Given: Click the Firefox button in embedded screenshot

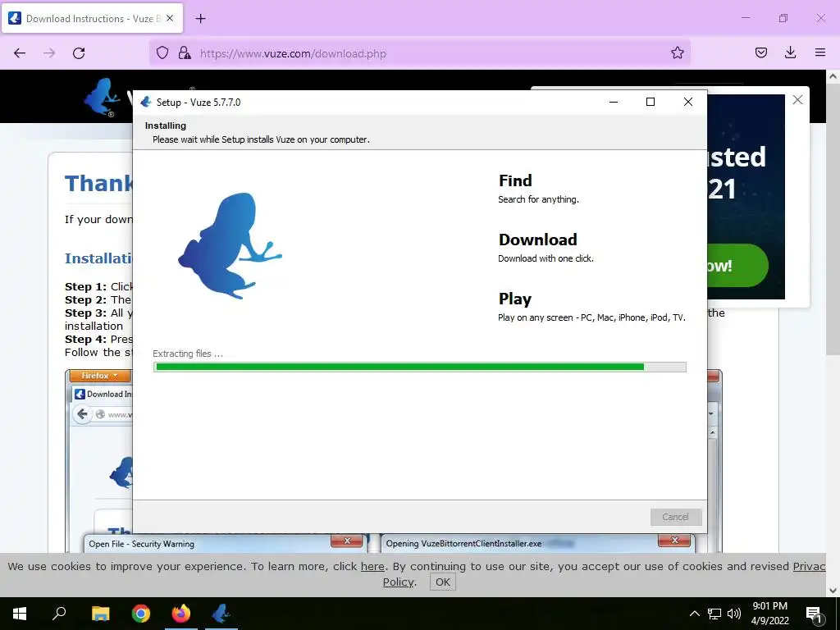Looking at the screenshot, I should pos(99,376).
